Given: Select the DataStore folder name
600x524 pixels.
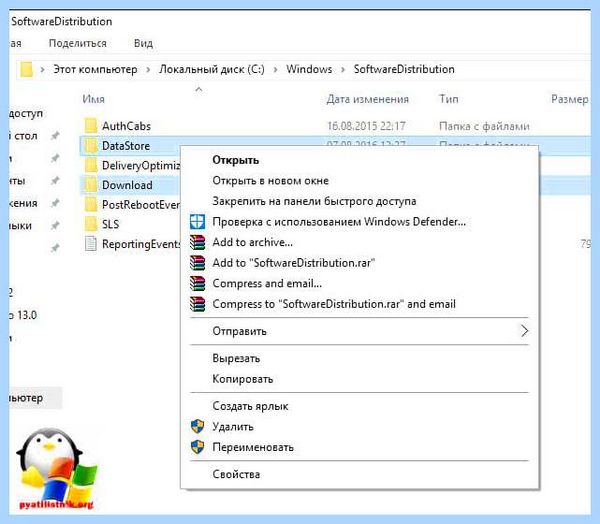Looking at the screenshot, I should point(126,146).
